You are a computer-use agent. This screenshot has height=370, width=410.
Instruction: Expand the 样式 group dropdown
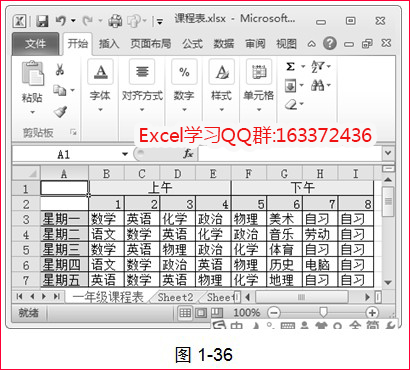click(x=221, y=110)
